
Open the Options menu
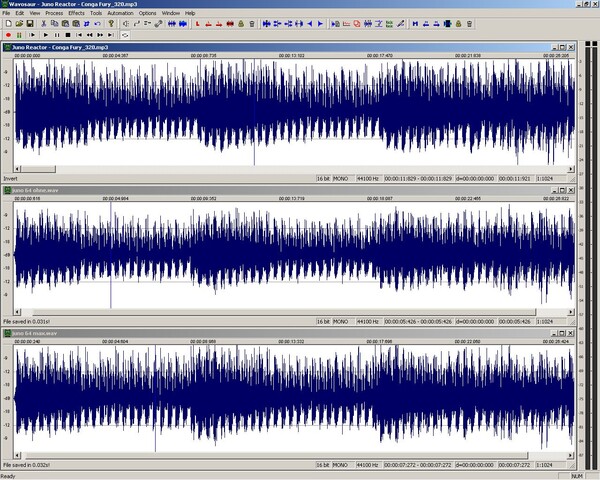coord(147,13)
